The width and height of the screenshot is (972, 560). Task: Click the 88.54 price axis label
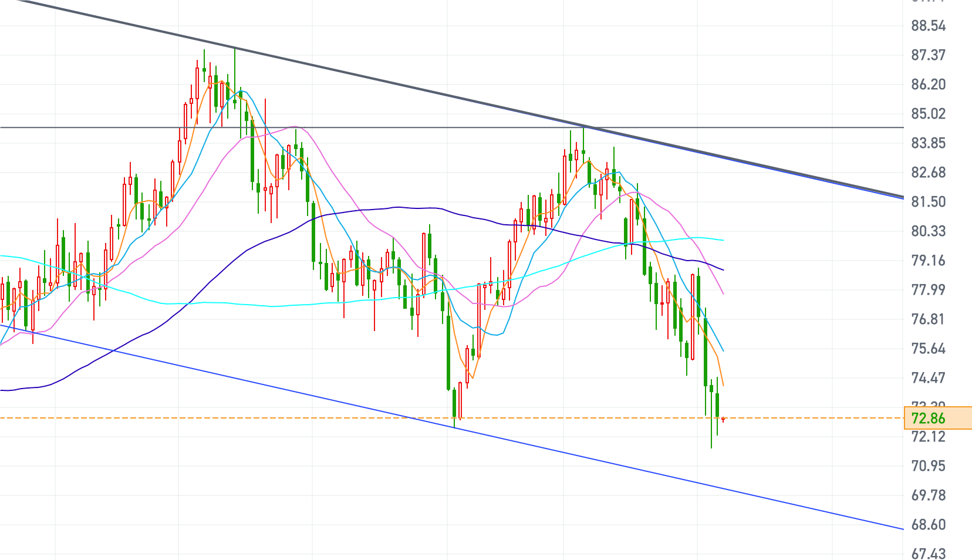coord(929,26)
